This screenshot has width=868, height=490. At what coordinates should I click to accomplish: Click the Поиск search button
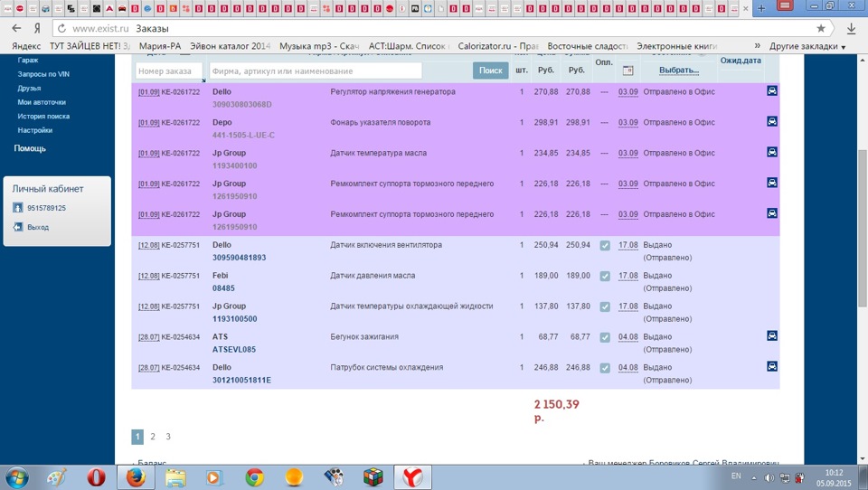(490, 71)
